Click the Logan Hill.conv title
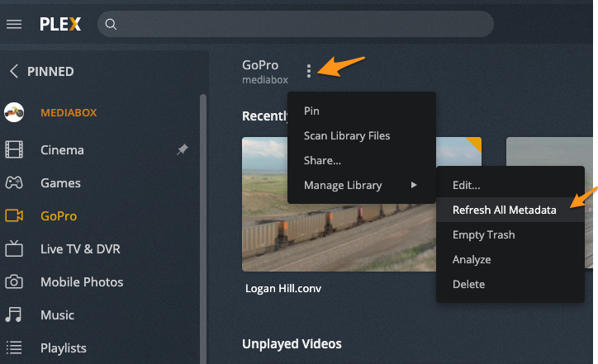Image resolution: width=598 pixels, height=364 pixels. (x=283, y=289)
